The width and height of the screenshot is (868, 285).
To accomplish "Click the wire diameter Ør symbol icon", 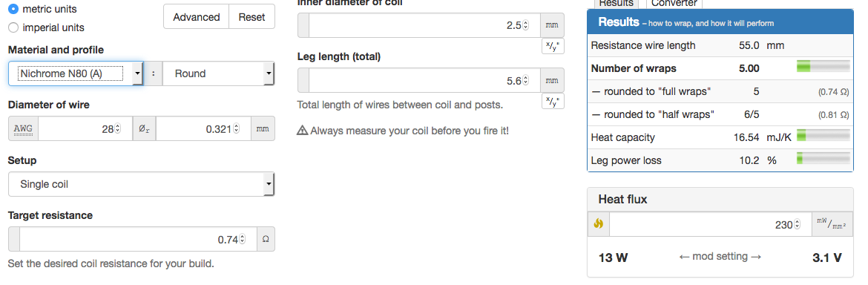I will pos(144,129).
